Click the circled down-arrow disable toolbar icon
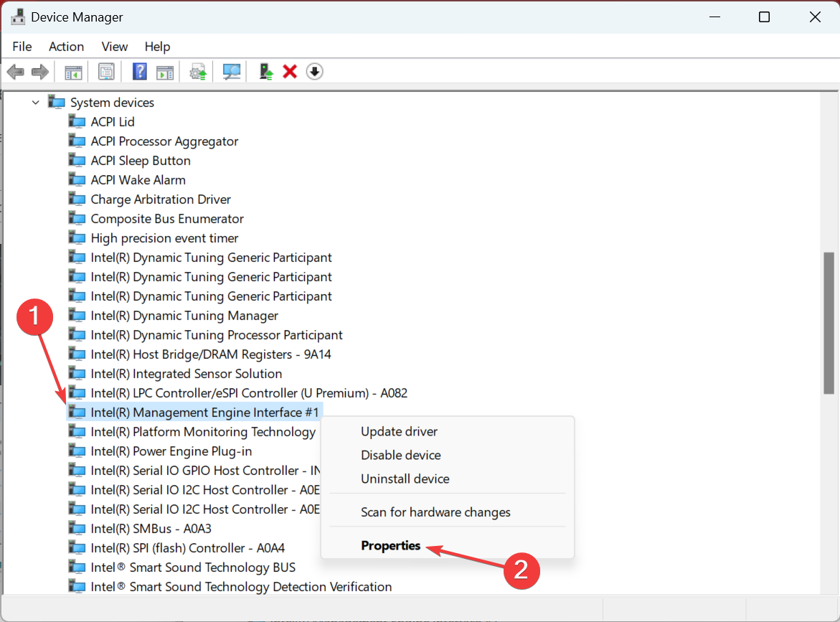The height and width of the screenshot is (622, 840). (x=314, y=72)
